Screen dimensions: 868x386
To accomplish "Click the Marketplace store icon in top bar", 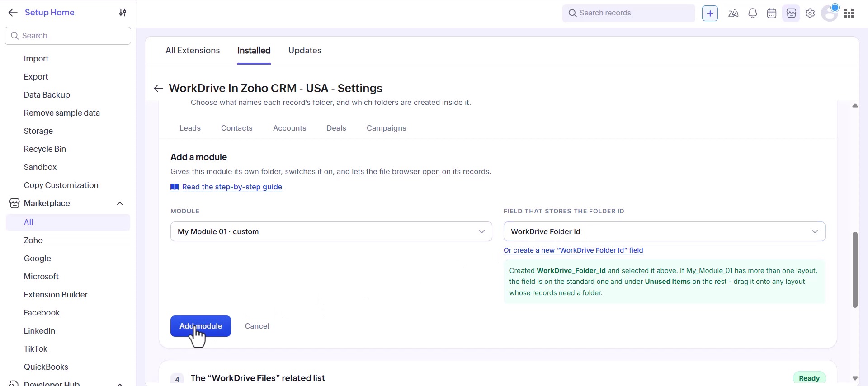I will 791,13.
